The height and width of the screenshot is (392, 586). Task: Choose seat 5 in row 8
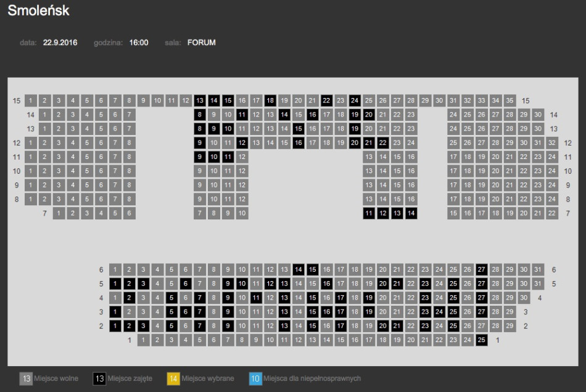(x=87, y=199)
